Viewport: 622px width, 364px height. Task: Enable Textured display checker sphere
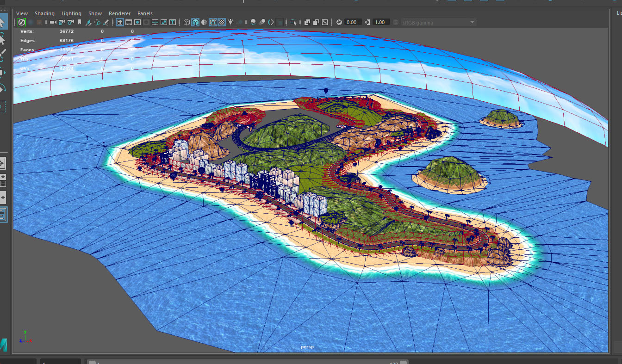click(222, 22)
